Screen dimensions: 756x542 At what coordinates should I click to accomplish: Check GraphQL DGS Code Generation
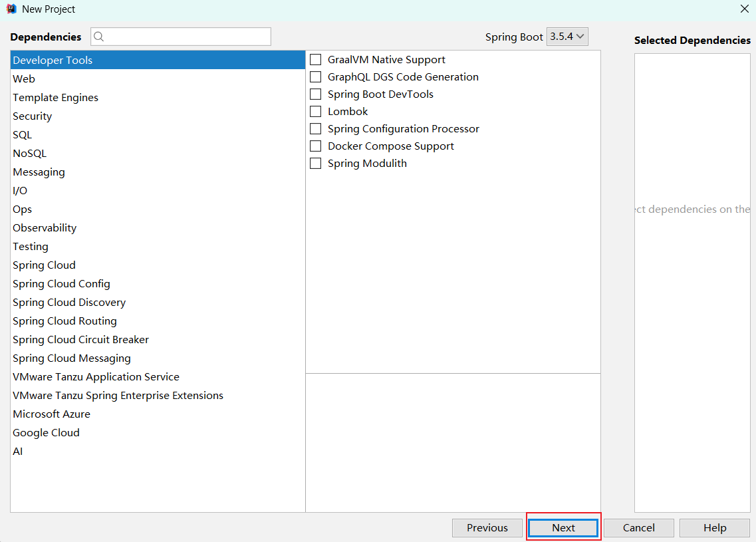(x=315, y=76)
